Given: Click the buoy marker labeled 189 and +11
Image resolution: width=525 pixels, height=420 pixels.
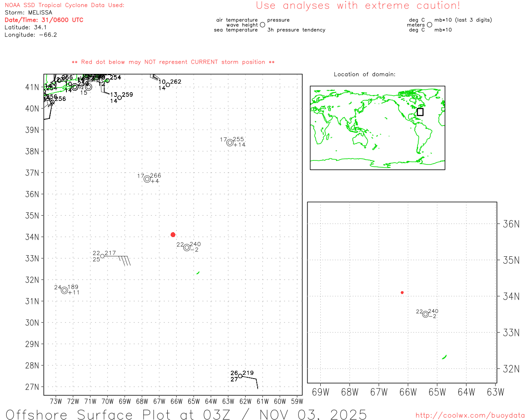Looking at the screenshot, I should coord(64,290).
